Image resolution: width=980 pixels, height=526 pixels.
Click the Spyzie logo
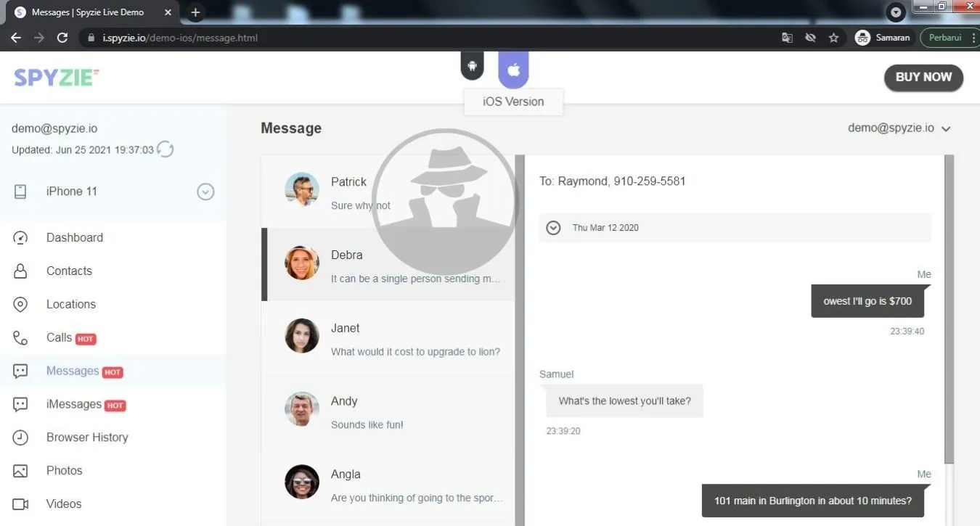pyautogui.click(x=57, y=77)
